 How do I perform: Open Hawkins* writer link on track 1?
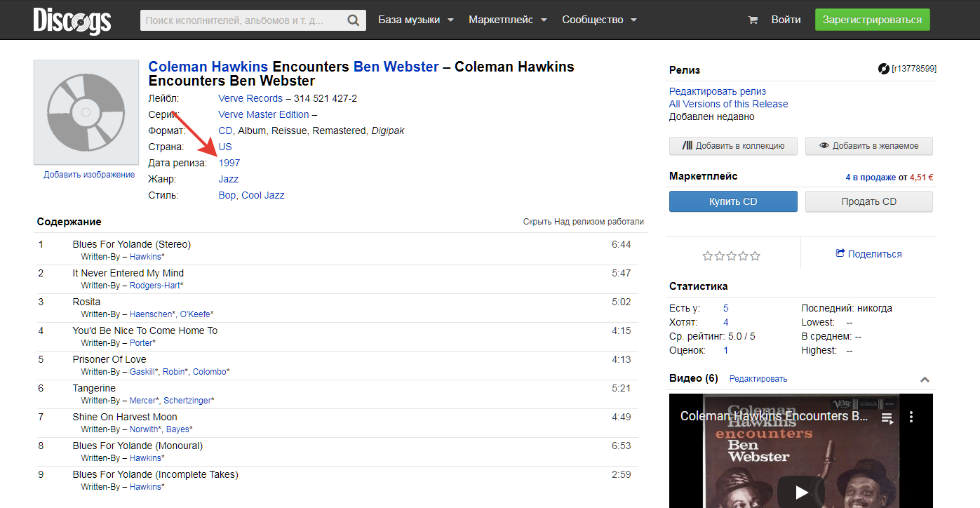click(x=147, y=257)
